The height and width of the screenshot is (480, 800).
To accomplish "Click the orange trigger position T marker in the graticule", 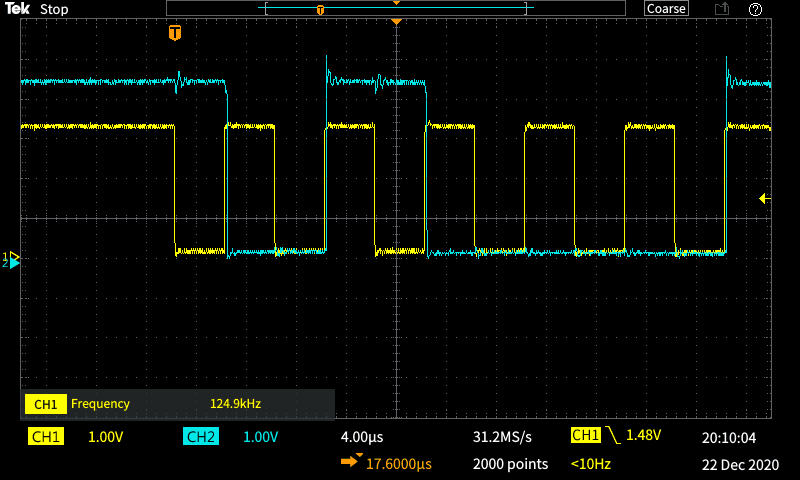I will (x=175, y=33).
